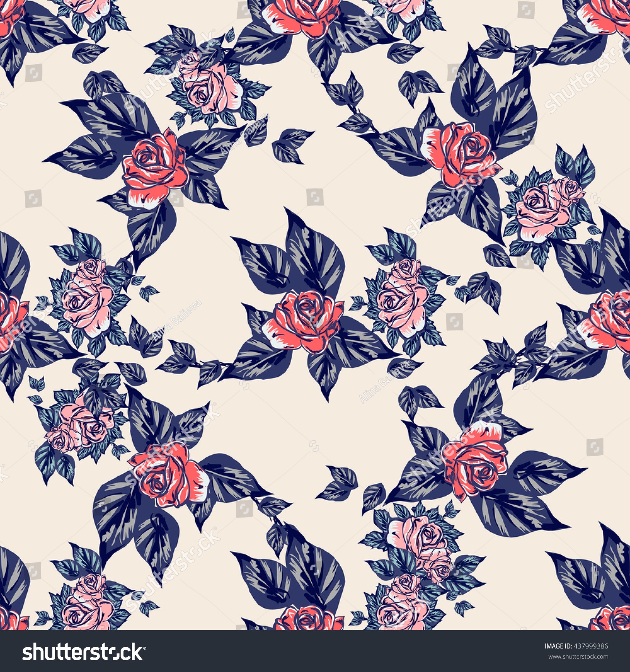Click the shutterstock logo in footer
630x672 pixels.
[x=84, y=652]
